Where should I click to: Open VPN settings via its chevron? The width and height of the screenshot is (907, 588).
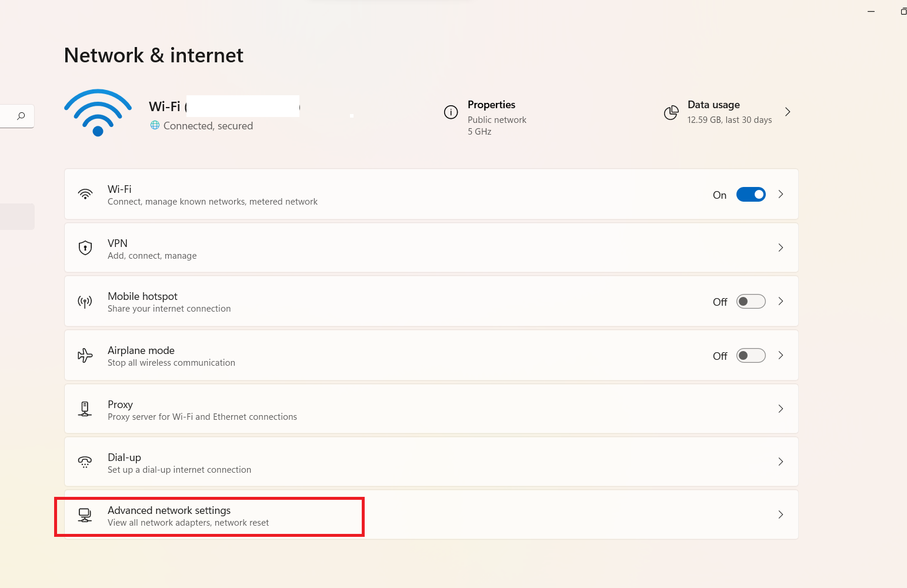[x=781, y=248]
